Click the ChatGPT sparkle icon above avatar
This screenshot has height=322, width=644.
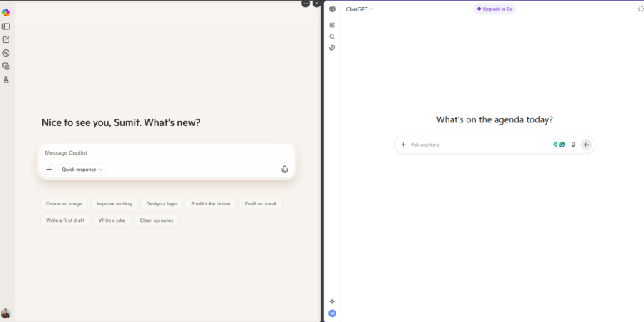tap(332, 301)
